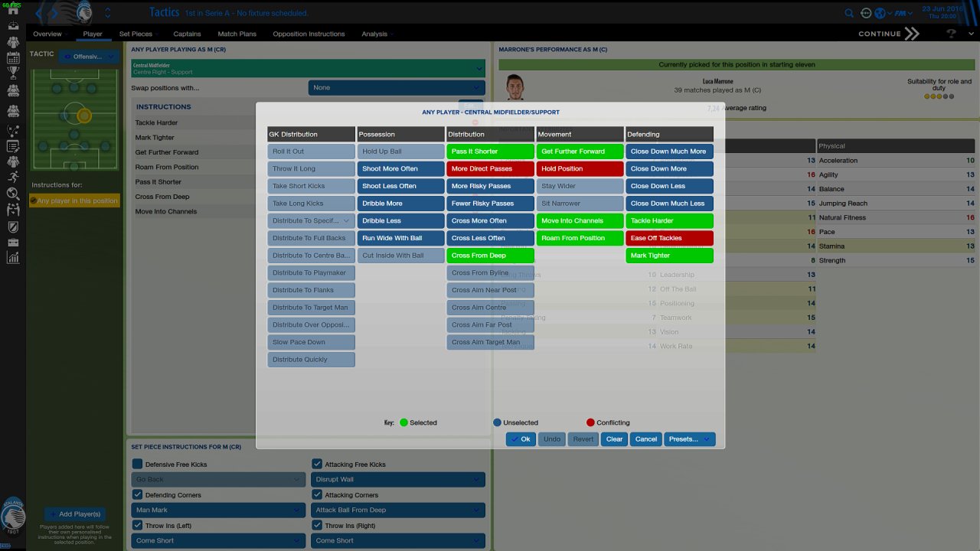
Task: Open the Presets dropdown in the dialog
Action: click(x=689, y=439)
